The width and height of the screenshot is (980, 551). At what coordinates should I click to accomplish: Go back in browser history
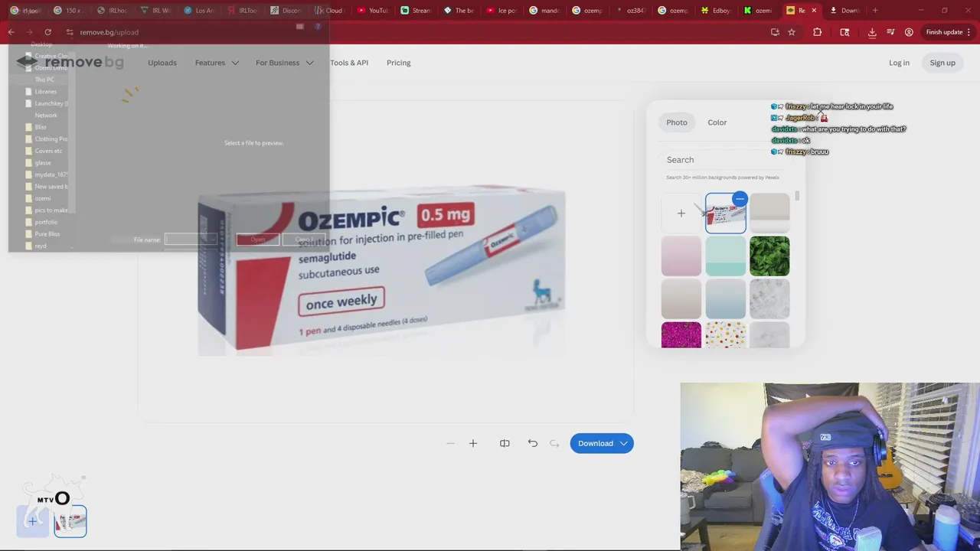[11, 32]
